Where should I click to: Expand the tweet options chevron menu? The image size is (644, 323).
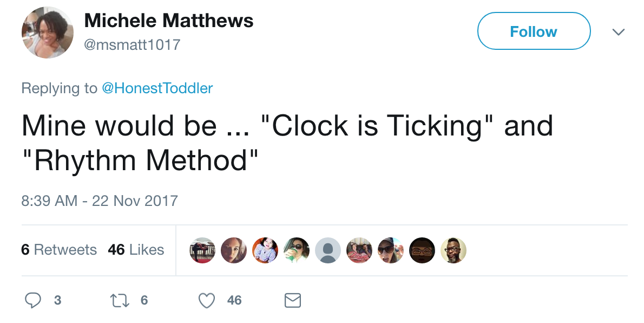point(618,31)
